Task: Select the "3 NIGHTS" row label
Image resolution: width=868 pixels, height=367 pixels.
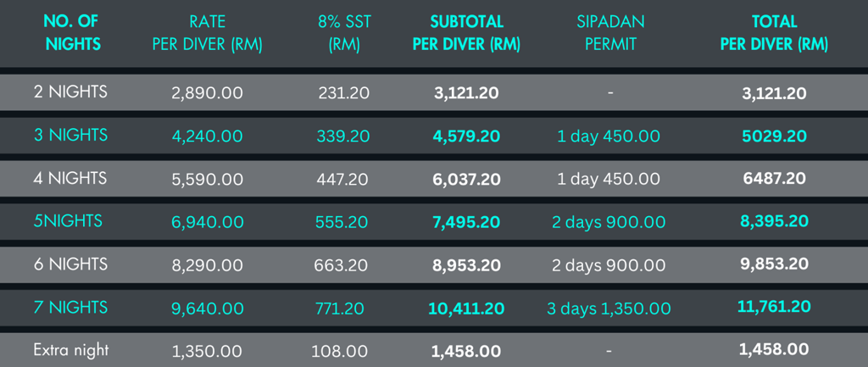Action: [x=70, y=135]
